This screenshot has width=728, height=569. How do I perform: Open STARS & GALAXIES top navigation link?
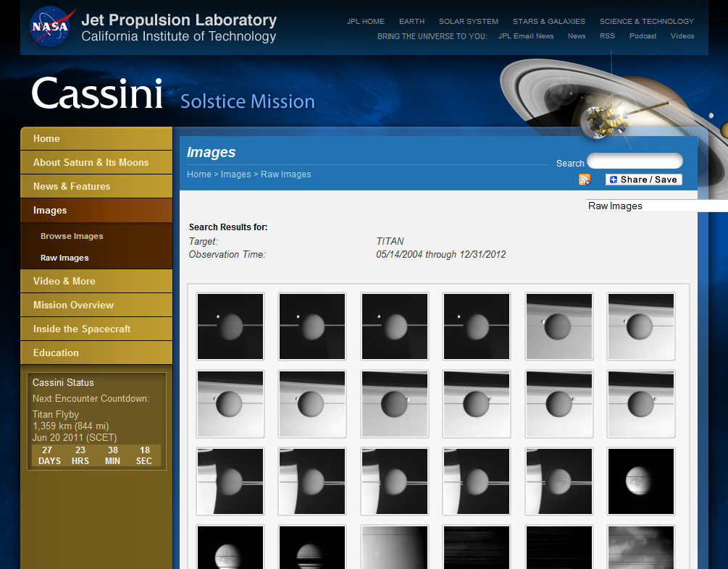(548, 21)
